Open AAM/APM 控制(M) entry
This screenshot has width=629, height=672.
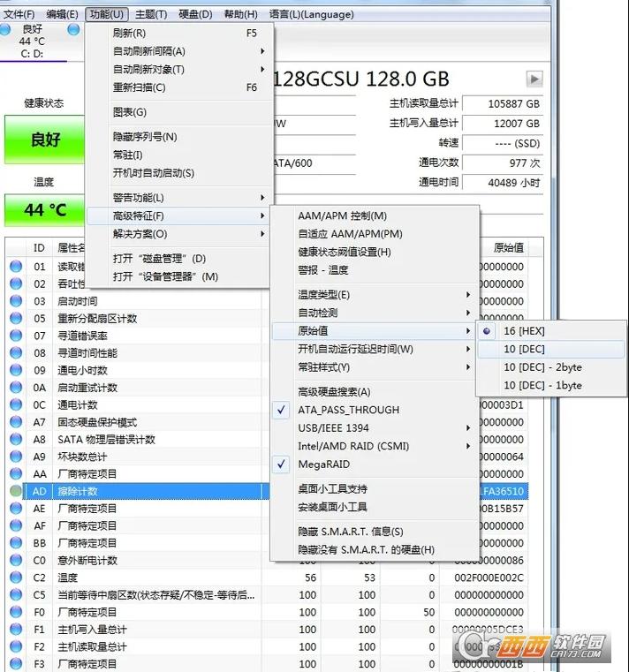point(375,215)
